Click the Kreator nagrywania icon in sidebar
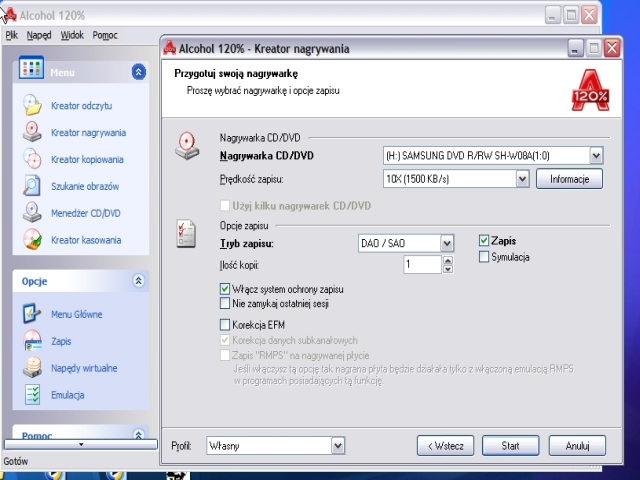This screenshot has height=480, width=640. point(32,132)
